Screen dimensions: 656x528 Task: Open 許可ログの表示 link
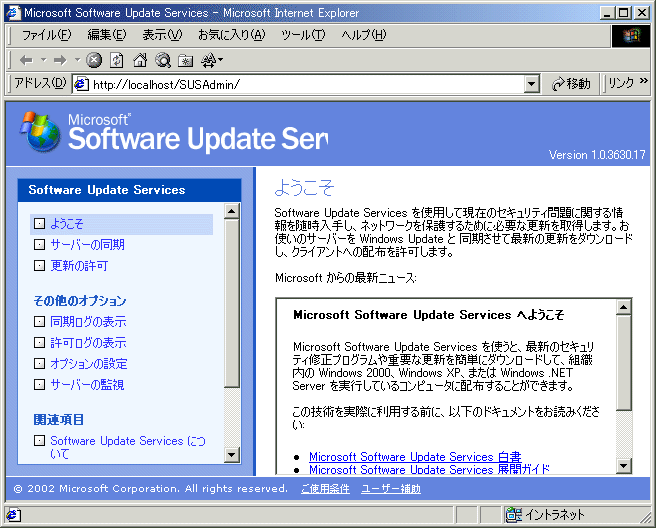coord(88,343)
